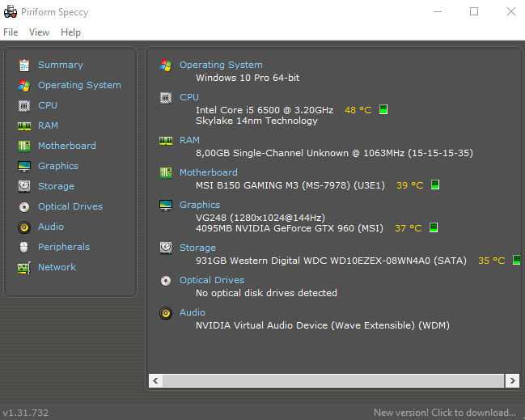This screenshot has width=525, height=420.
Task: Open the View menu
Action: (39, 32)
